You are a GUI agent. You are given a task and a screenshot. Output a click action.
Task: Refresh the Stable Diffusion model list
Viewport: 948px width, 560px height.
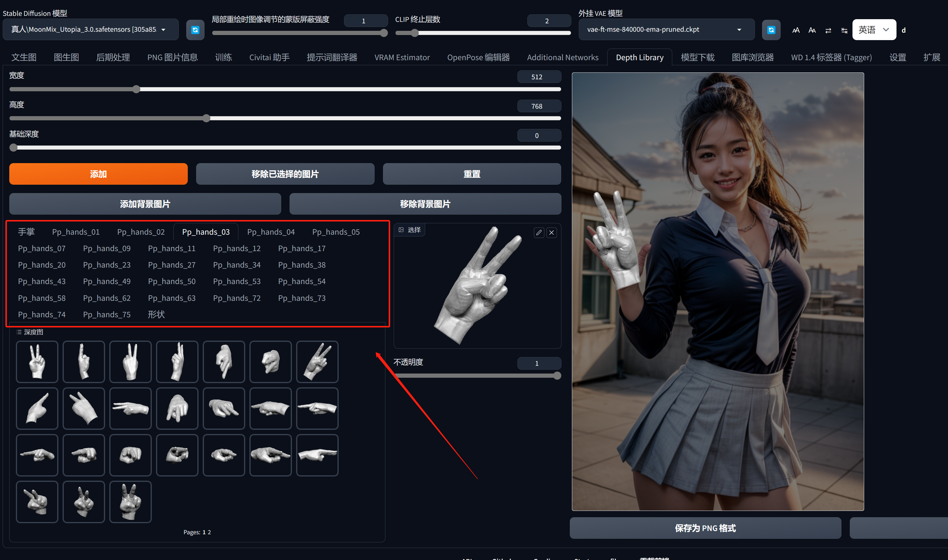195,29
